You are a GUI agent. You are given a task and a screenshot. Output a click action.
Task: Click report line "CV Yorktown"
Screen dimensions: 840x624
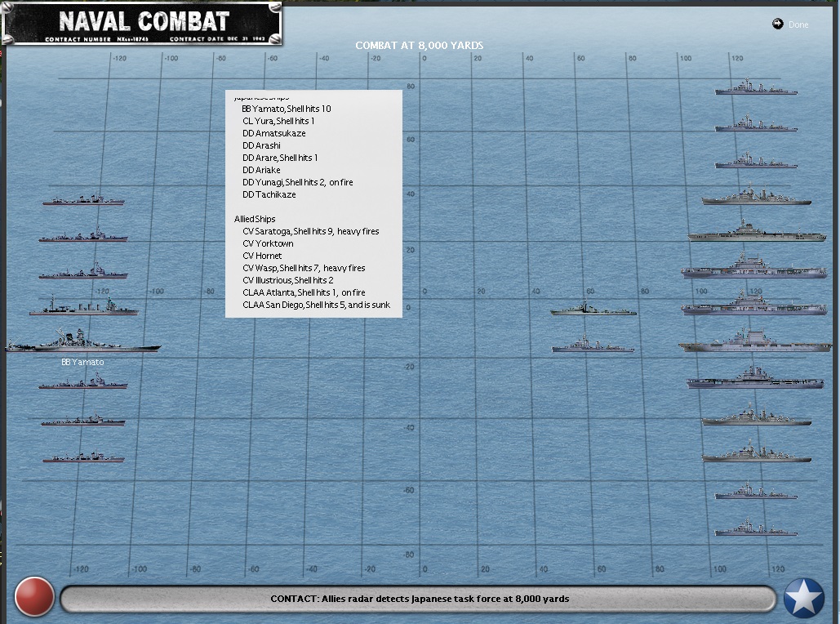(x=268, y=244)
